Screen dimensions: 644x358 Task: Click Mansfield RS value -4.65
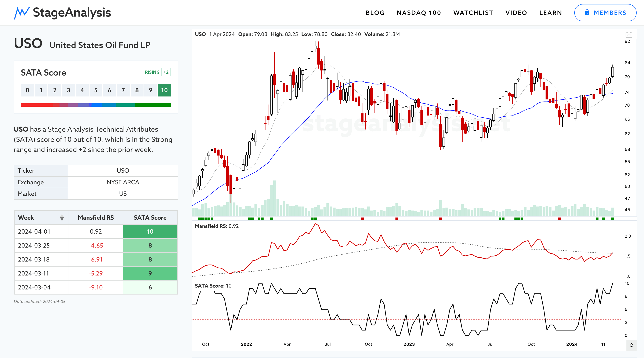[96, 246]
